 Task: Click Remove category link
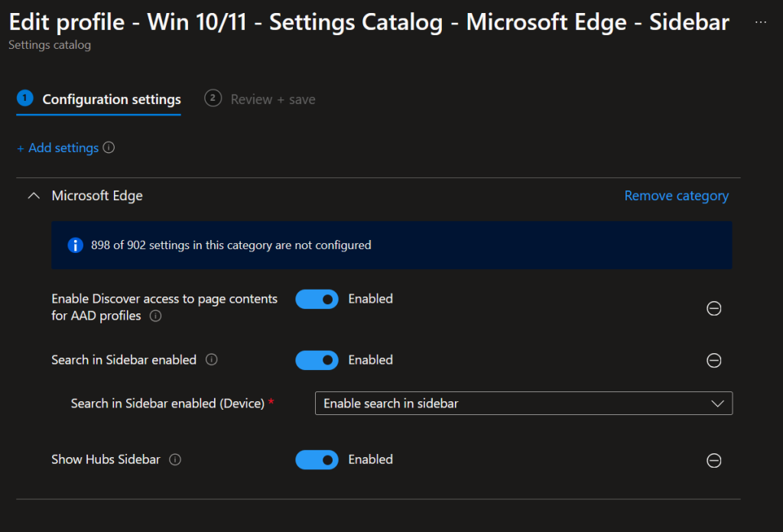coord(676,196)
